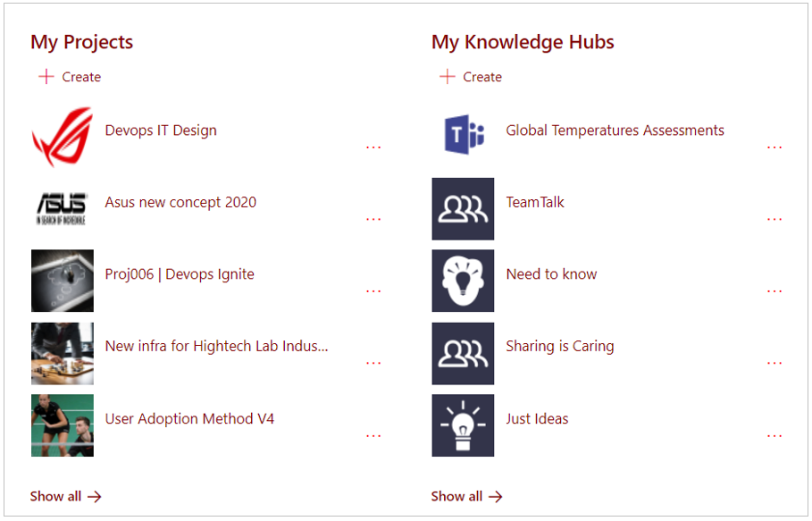
Task: Open ellipsis menu for Just Ideas
Action: (x=774, y=436)
